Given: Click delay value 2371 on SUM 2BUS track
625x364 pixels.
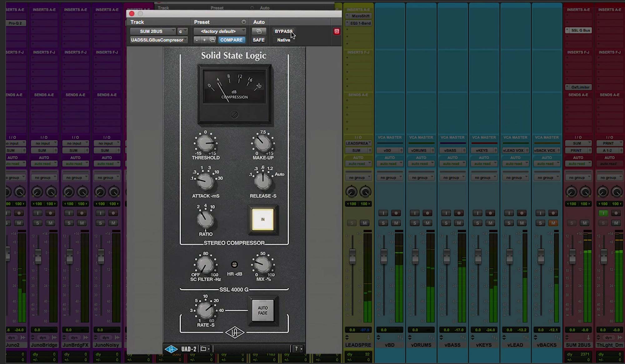Looking at the screenshot, I should [585, 354].
